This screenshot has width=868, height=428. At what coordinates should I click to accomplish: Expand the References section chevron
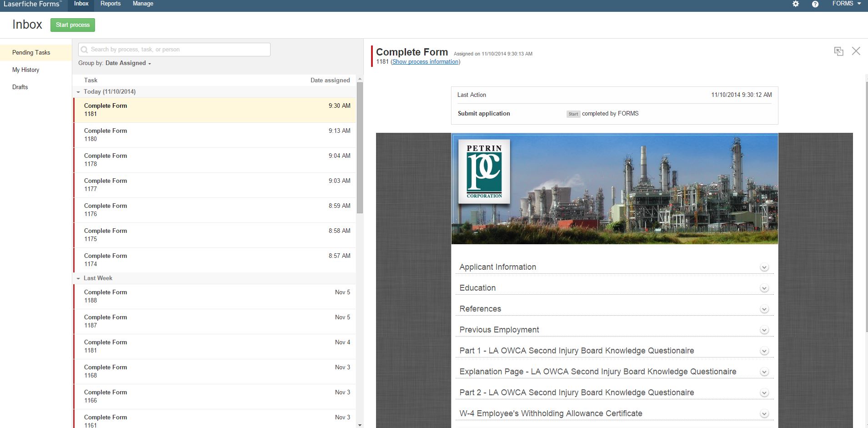[764, 309]
